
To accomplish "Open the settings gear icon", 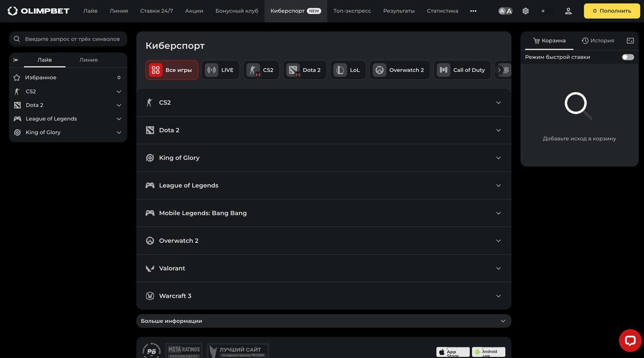I will 526,11.
